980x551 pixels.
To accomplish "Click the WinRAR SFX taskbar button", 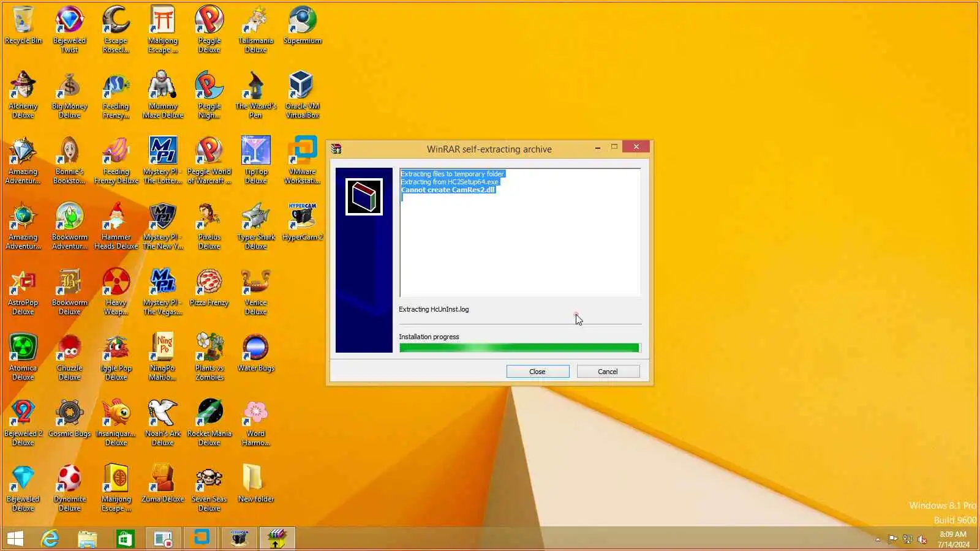I will [277, 539].
